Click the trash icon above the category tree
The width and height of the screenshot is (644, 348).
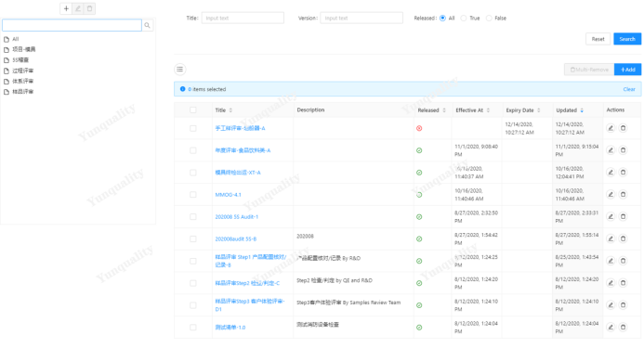point(89,8)
